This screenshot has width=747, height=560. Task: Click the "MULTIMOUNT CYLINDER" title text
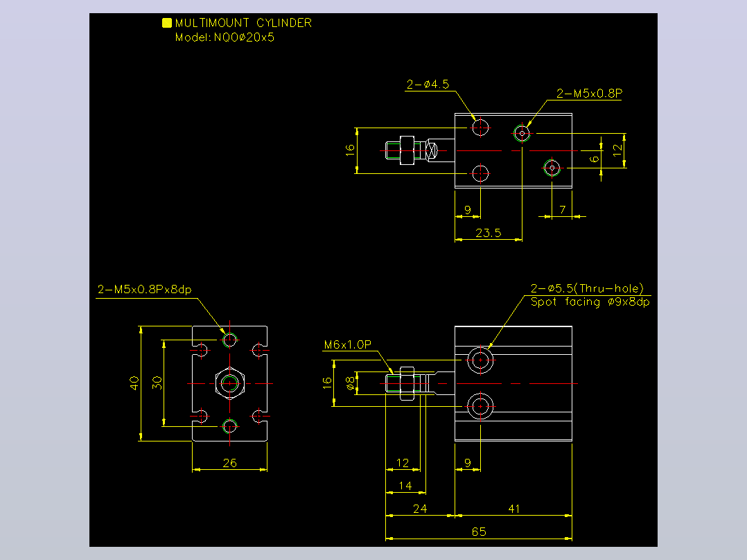pos(243,23)
